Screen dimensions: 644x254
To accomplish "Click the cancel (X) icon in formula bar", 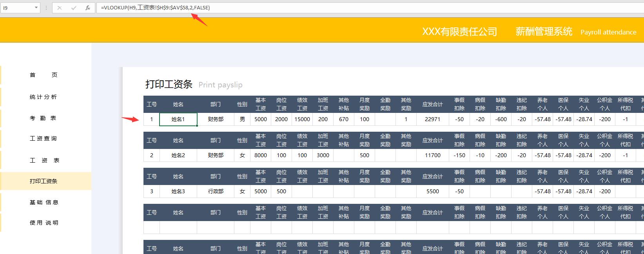I will tap(60, 8).
